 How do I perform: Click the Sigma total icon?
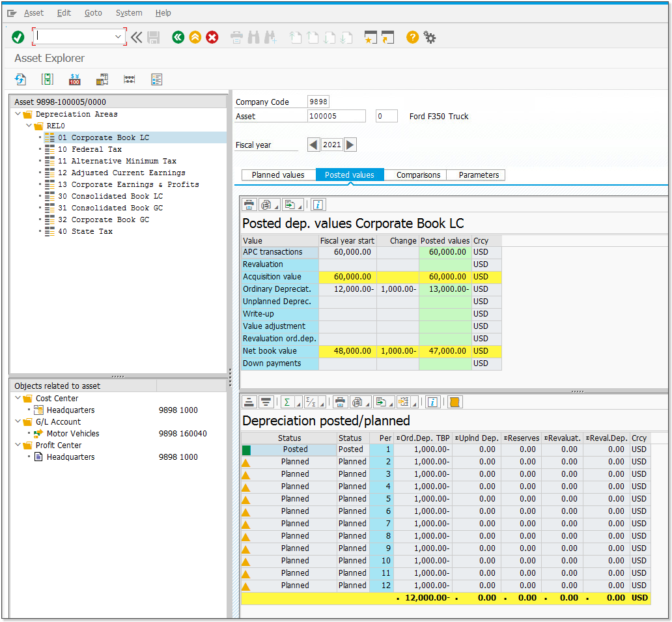[x=287, y=402]
